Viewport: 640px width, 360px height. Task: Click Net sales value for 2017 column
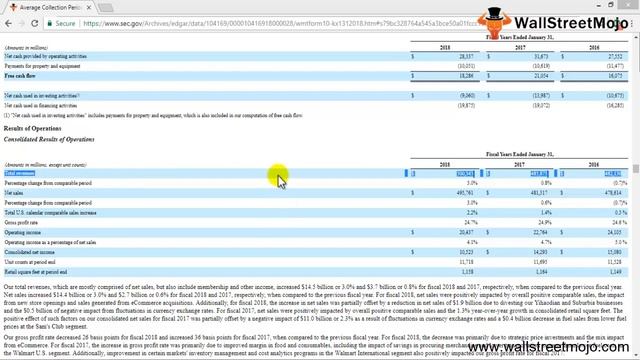coord(539,193)
